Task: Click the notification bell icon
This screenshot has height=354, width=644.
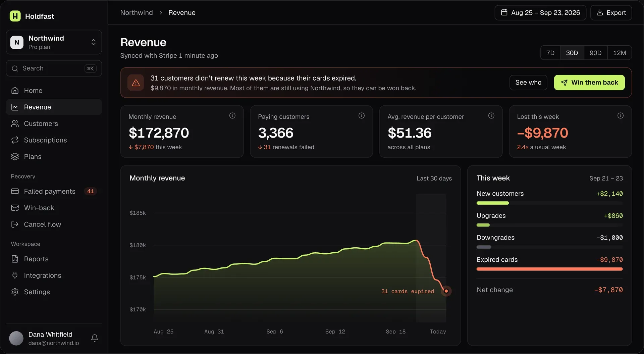Action: point(95,338)
